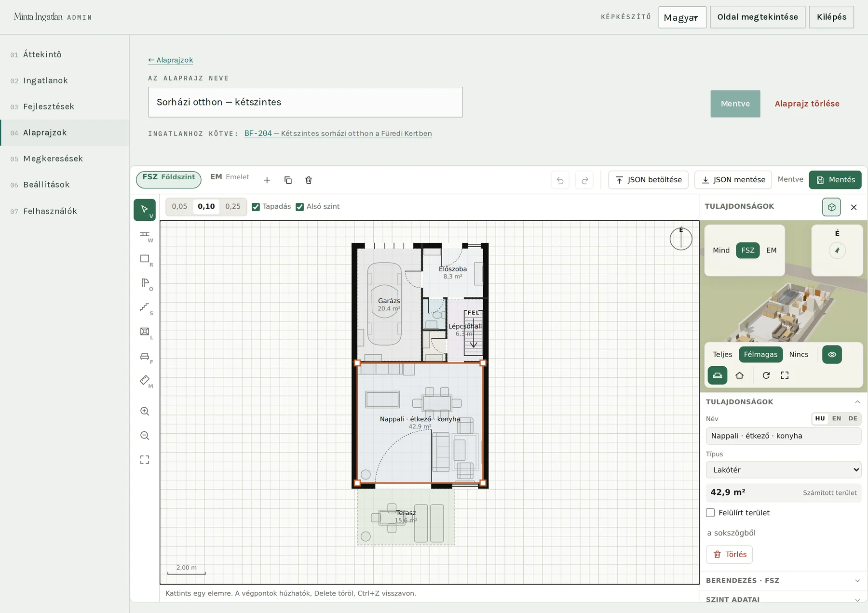Open Beállítások in the sidebar
Image resolution: width=868 pixels, height=613 pixels.
[x=65, y=185]
